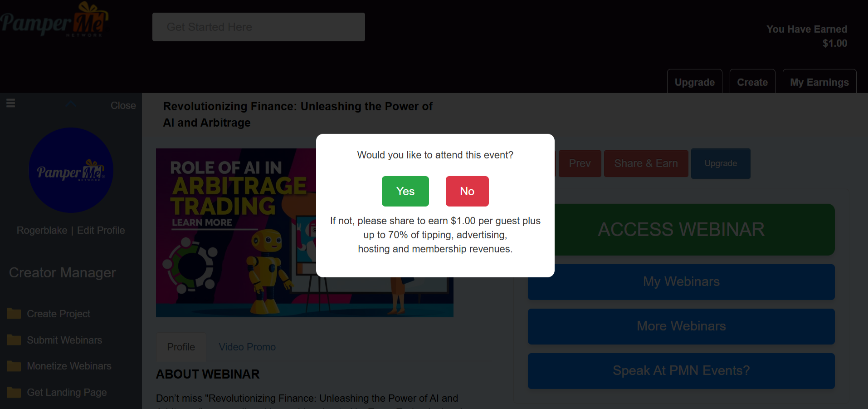
Task: Click the Edit Profile link
Action: (x=101, y=230)
